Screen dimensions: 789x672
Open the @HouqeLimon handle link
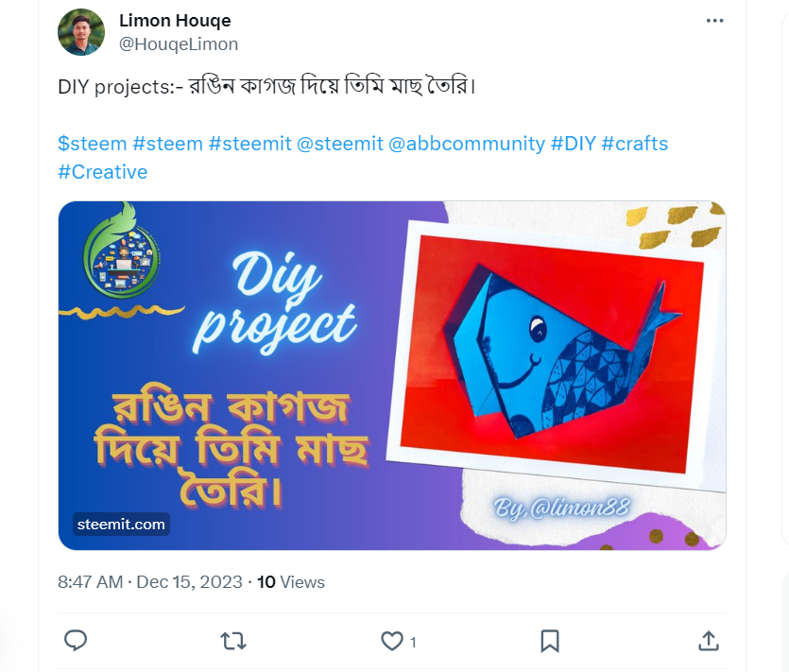[179, 44]
